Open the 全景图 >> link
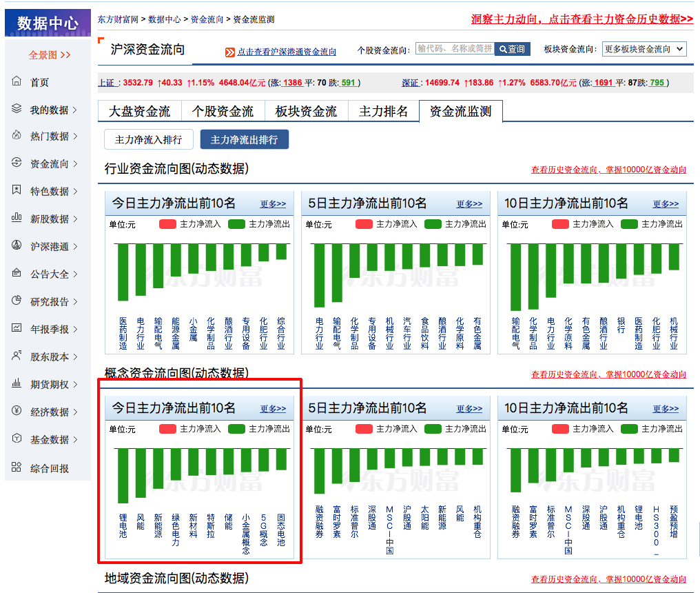The height and width of the screenshot is (593, 700). 50,55
